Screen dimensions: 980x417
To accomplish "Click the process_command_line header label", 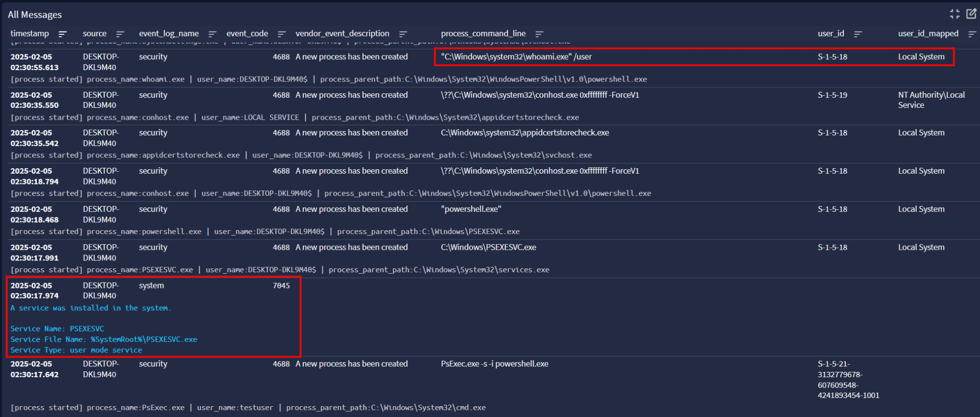I will click(483, 33).
